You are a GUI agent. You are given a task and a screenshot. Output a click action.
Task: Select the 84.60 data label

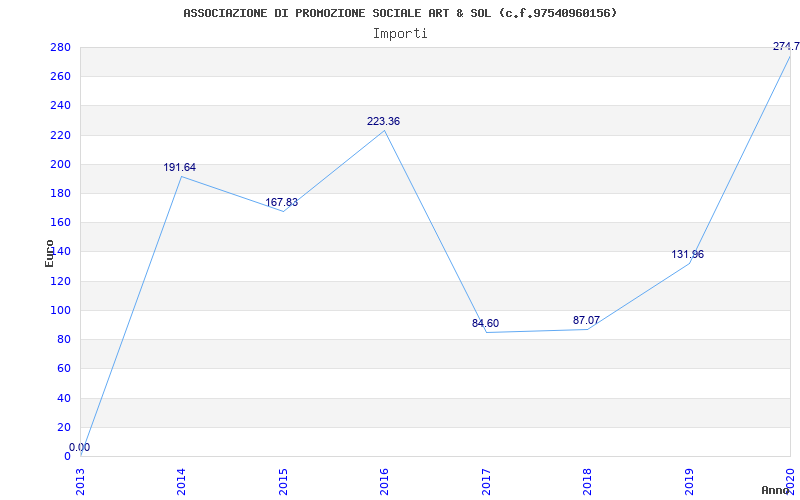click(485, 323)
